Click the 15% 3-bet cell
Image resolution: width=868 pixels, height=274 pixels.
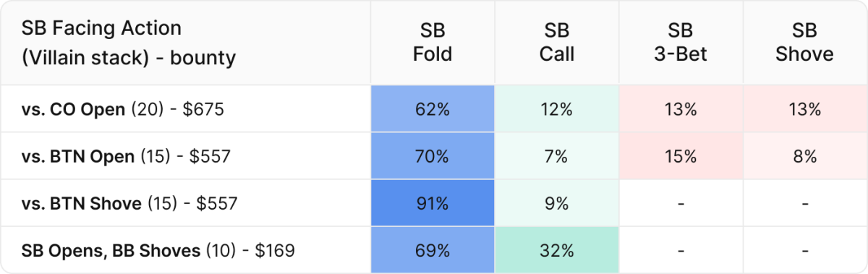click(x=681, y=156)
